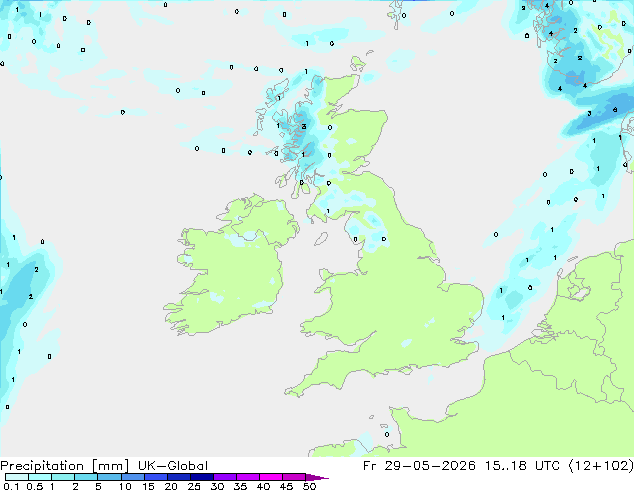Screen dimensions: 634x490
Task: Select the 40–45 mm legend color swatch
Action: coord(271,477)
